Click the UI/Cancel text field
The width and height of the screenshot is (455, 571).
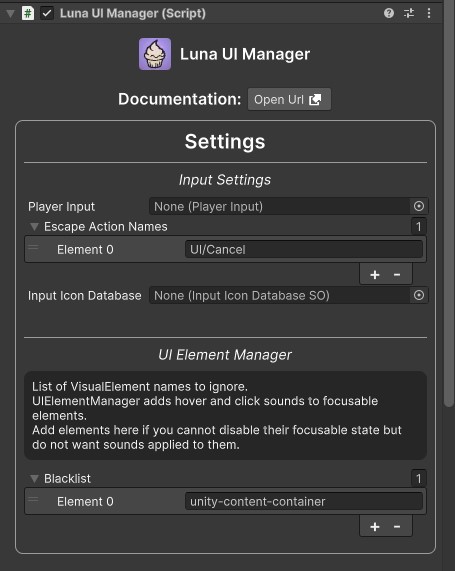(304, 249)
